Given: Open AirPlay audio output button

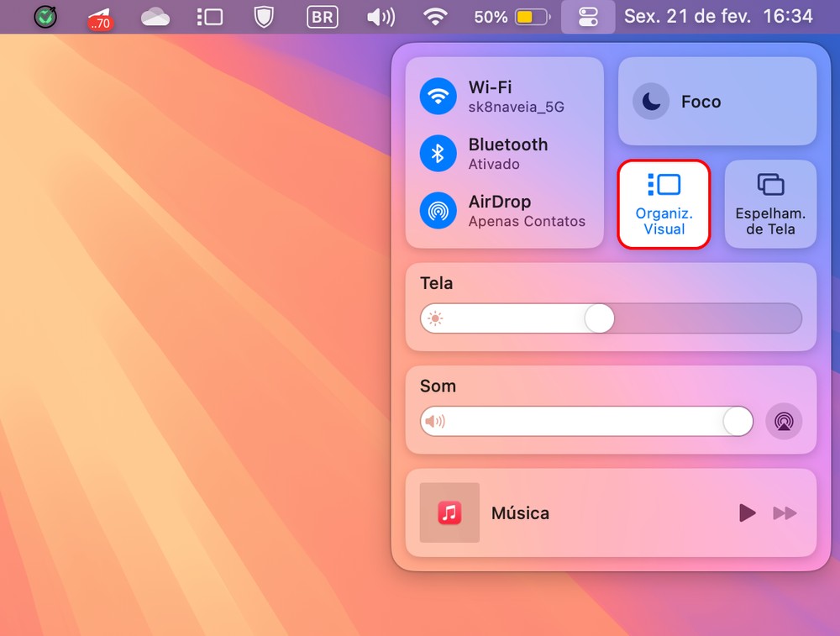Looking at the screenshot, I should coord(784,422).
